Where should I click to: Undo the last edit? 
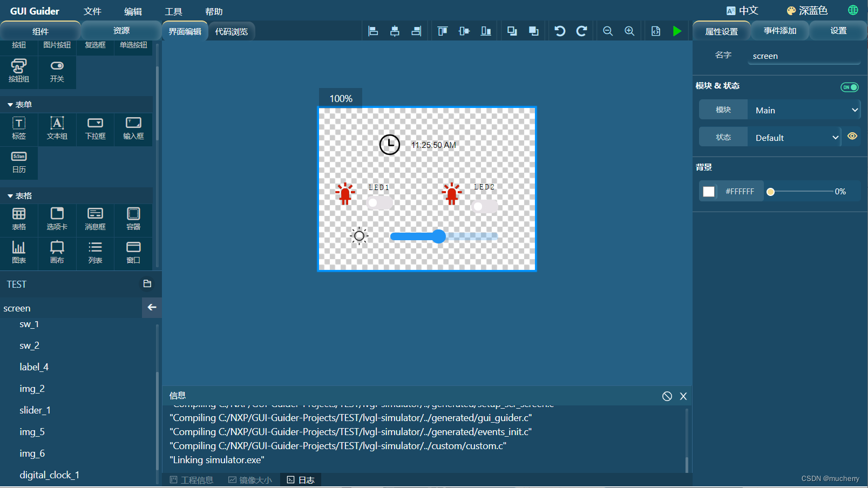tap(560, 31)
